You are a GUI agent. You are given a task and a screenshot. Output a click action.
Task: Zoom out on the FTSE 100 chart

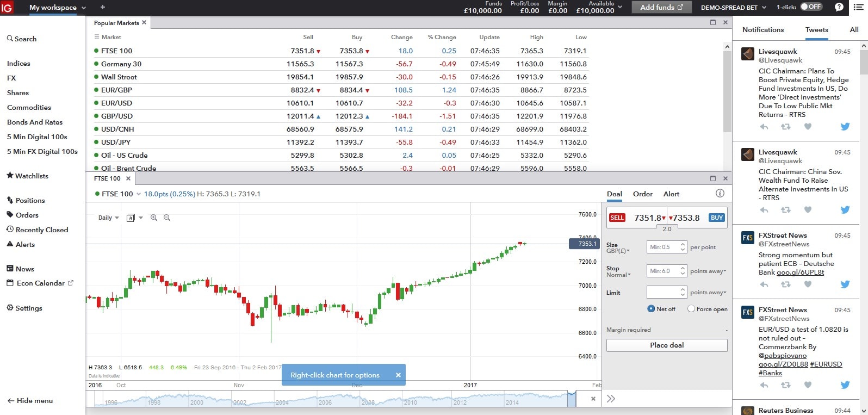point(167,218)
